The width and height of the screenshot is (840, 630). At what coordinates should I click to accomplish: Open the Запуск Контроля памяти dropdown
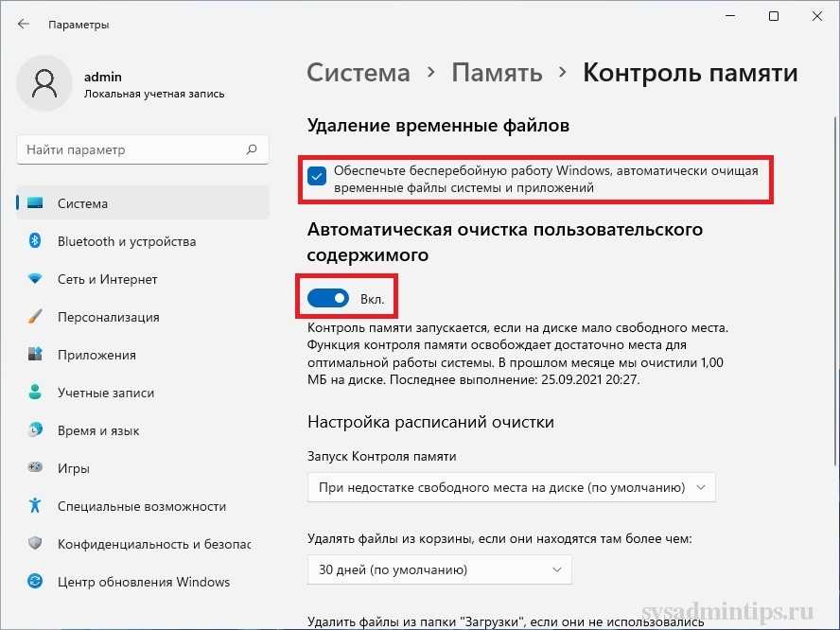511,487
